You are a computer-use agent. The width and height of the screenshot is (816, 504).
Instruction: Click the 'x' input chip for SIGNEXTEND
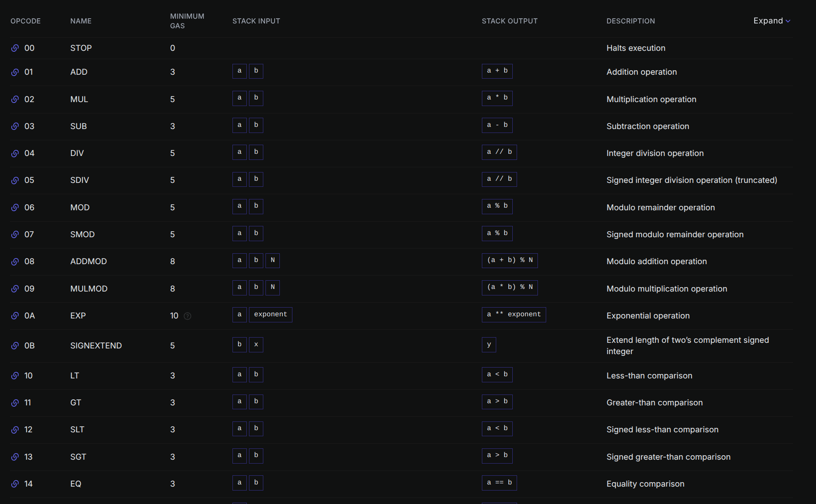click(256, 345)
